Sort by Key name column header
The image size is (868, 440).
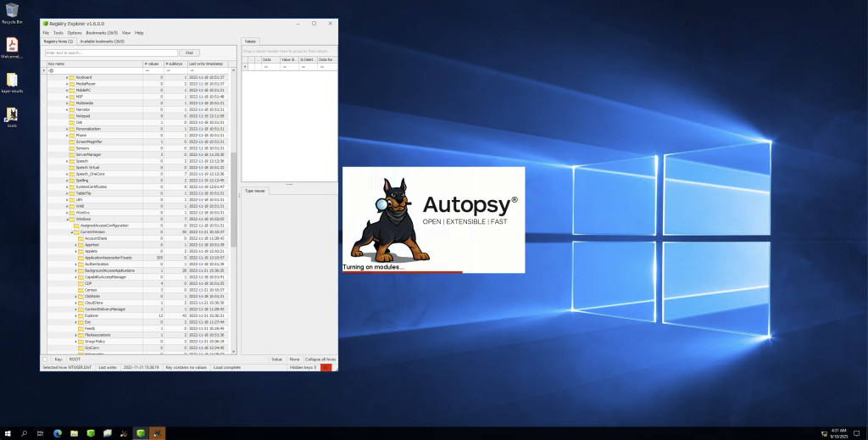[x=95, y=64]
